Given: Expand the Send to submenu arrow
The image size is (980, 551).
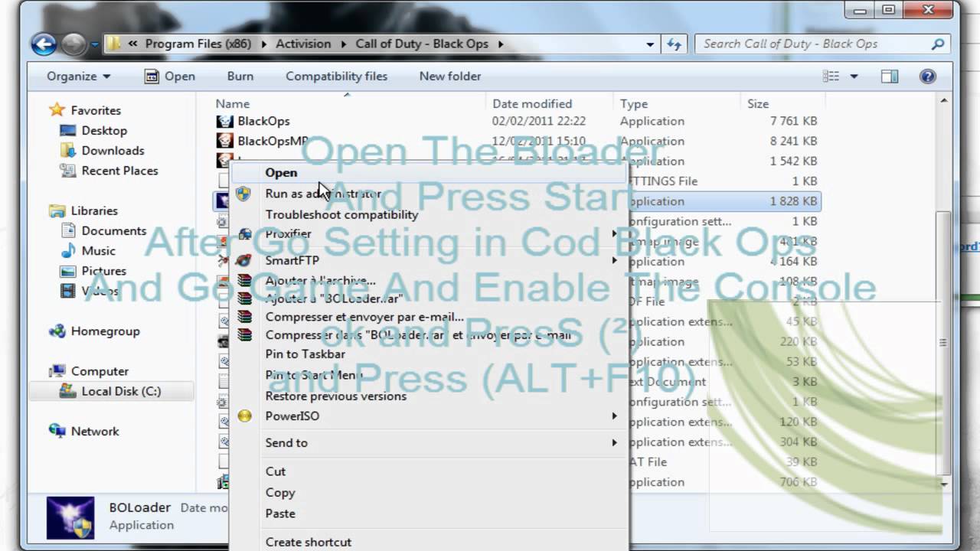Looking at the screenshot, I should 614,442.
